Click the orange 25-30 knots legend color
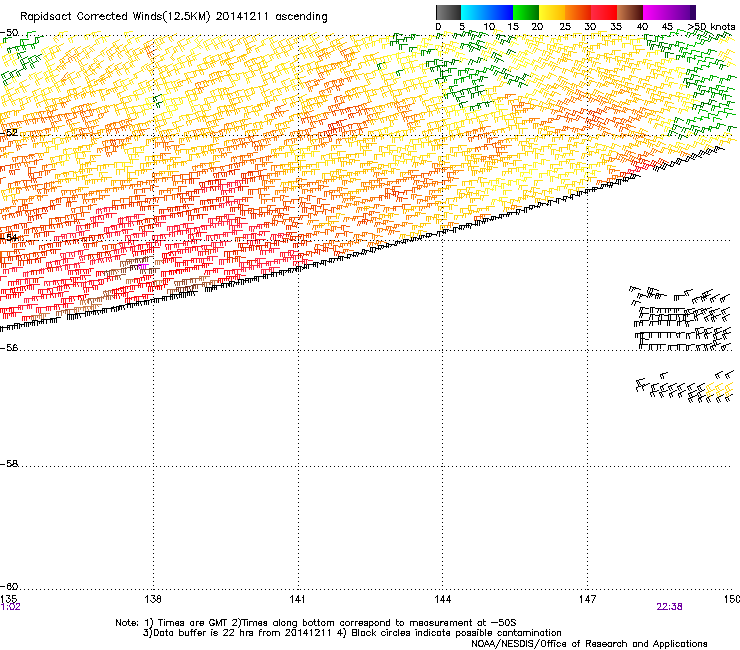The width and height of the screenshot is (740, 650). click(x=578, y=12)
